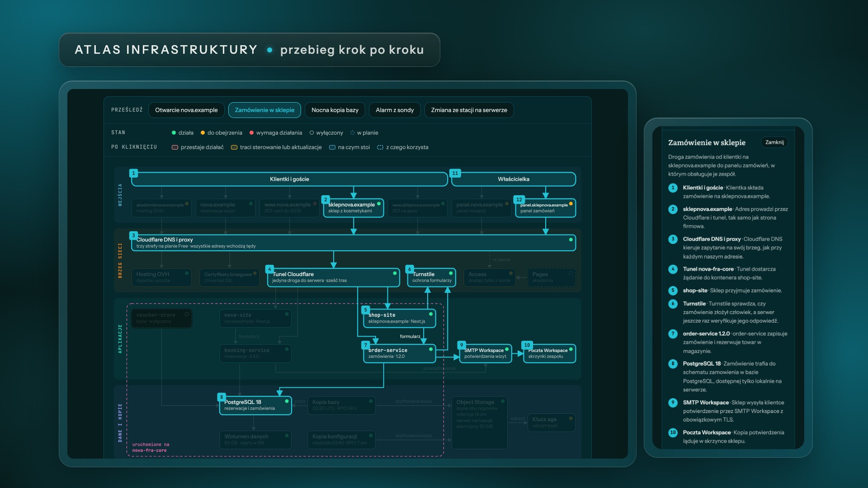This screenshot has width=868, height=488.
Task: Select the dimmed 'Access' node
Action: pyautogui.click(x=490, y=277)
